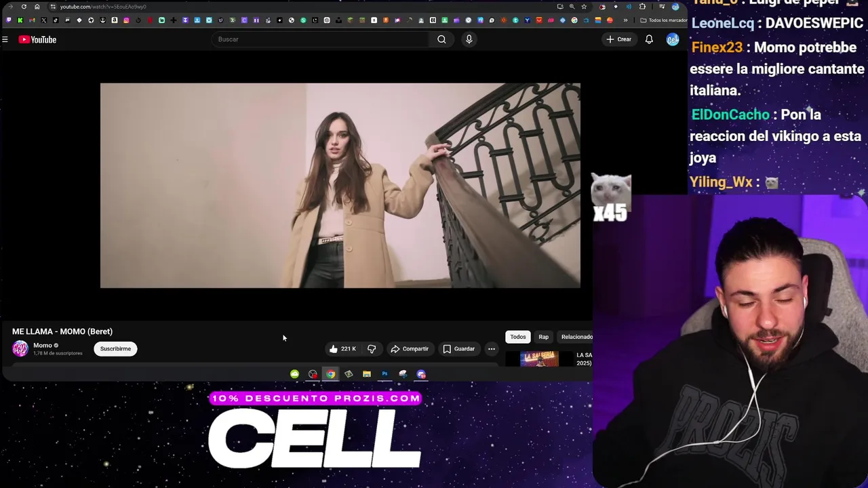Open the Momo channel name link
The height and width of the screenshot is (488, 868).
(x=43, y=346)
